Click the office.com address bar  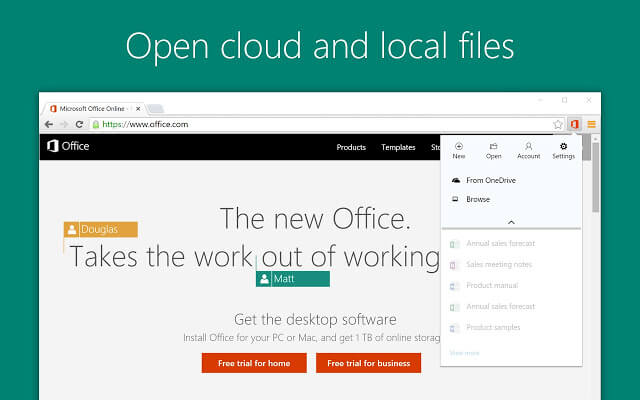click(x=300, y=124)
